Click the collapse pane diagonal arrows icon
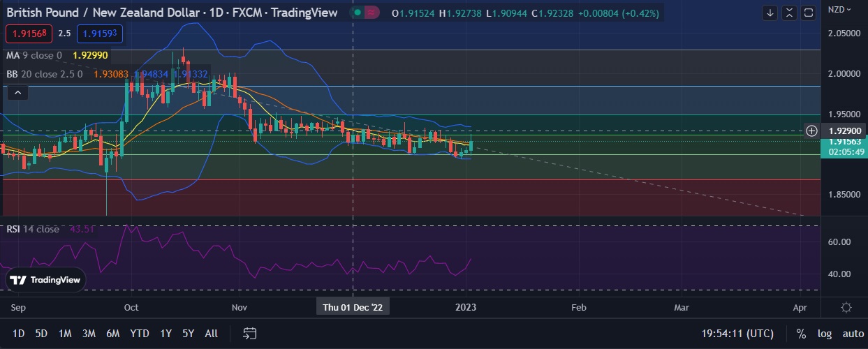This screenshot has width=868, height=349. tap(790, 13)
